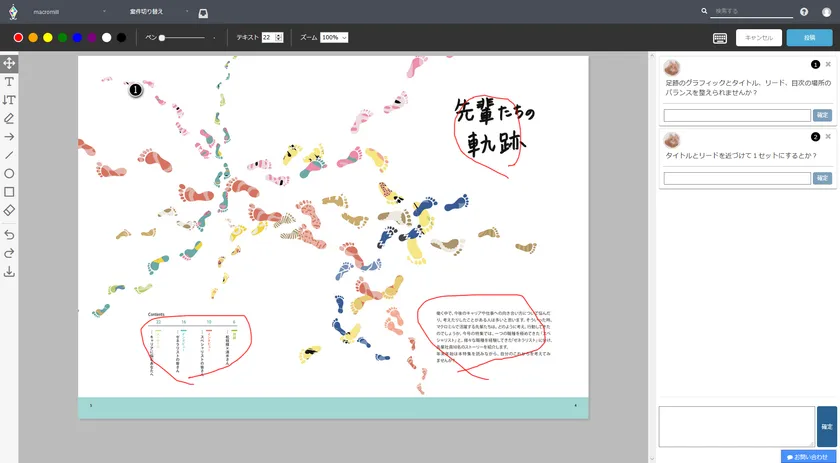Select the vertical Text tool
Screen dimensions: 840x463
coord(9,100)
